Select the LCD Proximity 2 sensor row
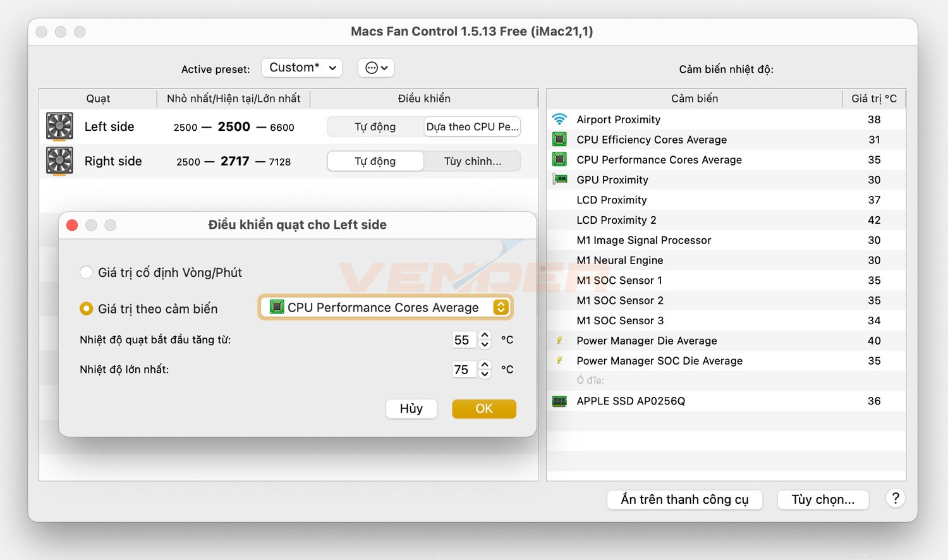This screenshot has width=948, height=560. [x=726, y=220]
